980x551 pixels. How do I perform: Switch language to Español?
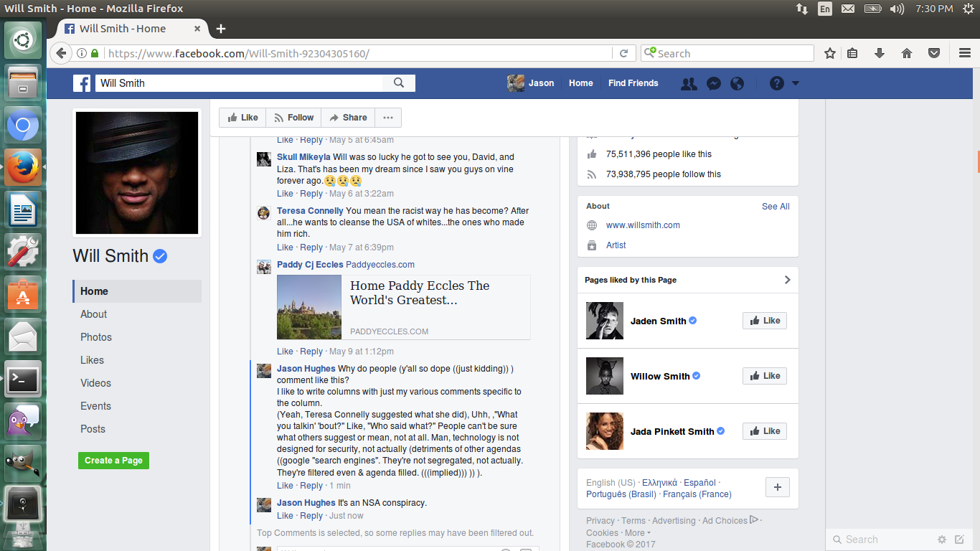coord(699,483)
